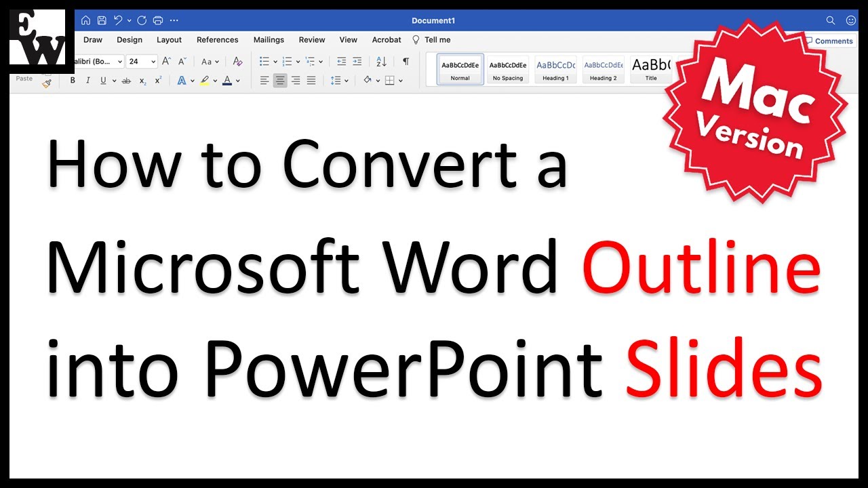Image resolution: width=868 pixels, height=488 pixels.
Task: Redo with the circular arrow icon
Action: click(x=142, y=20)
